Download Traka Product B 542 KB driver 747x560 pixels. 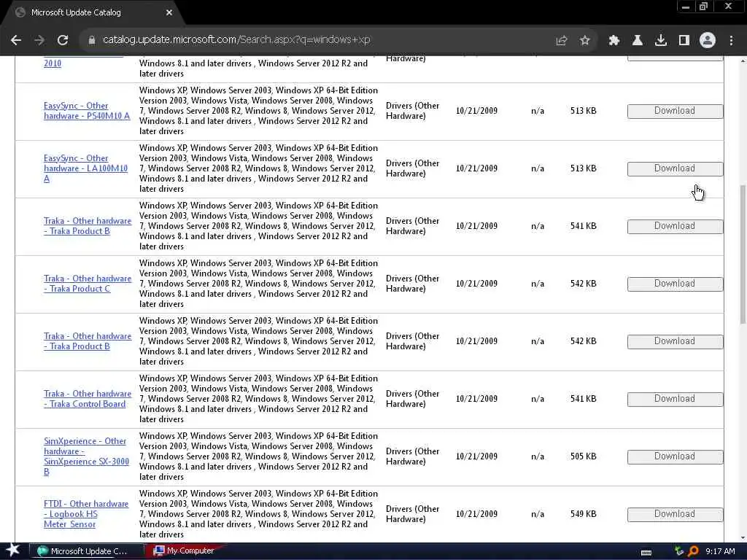[675, 341]
